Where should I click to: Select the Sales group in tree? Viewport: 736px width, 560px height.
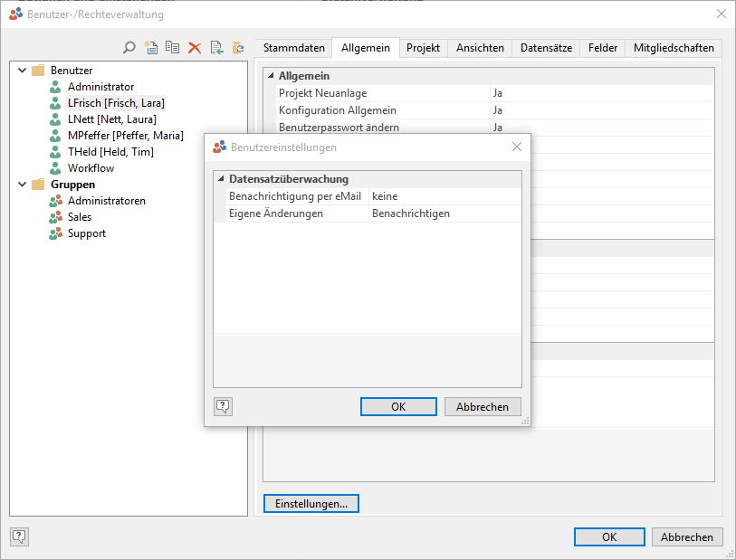click(x=80, y=217)
